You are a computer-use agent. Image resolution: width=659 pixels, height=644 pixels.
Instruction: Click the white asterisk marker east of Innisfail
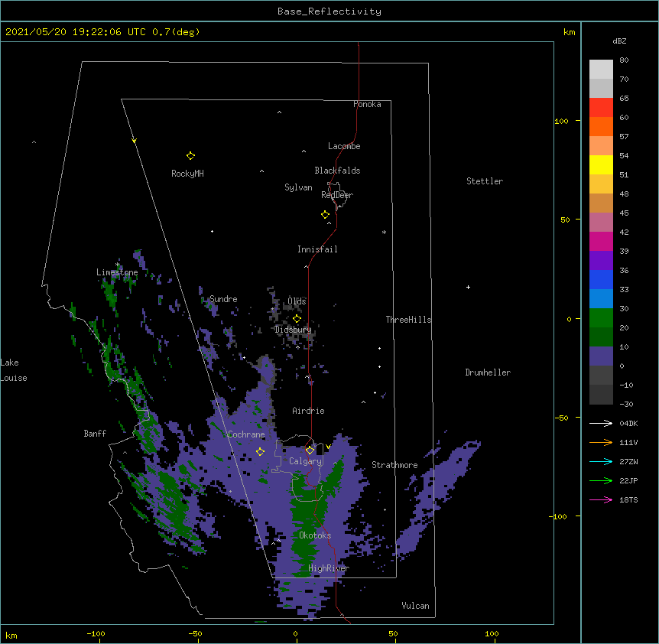point(384,232)
